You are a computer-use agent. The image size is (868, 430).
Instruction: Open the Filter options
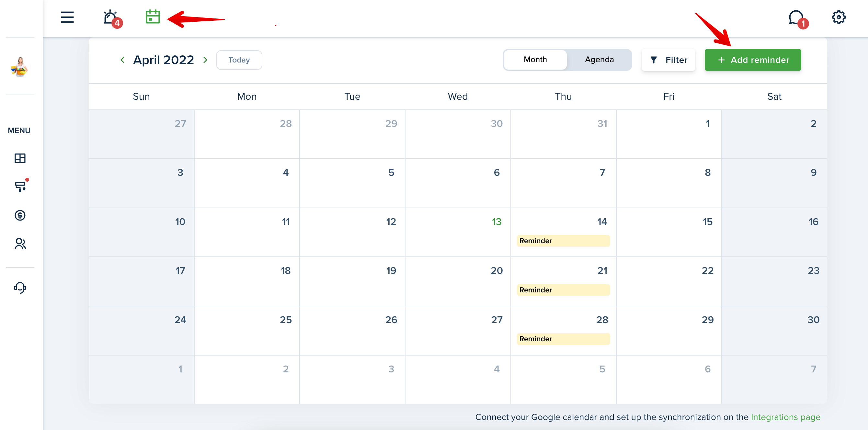[x=668, y=60]
